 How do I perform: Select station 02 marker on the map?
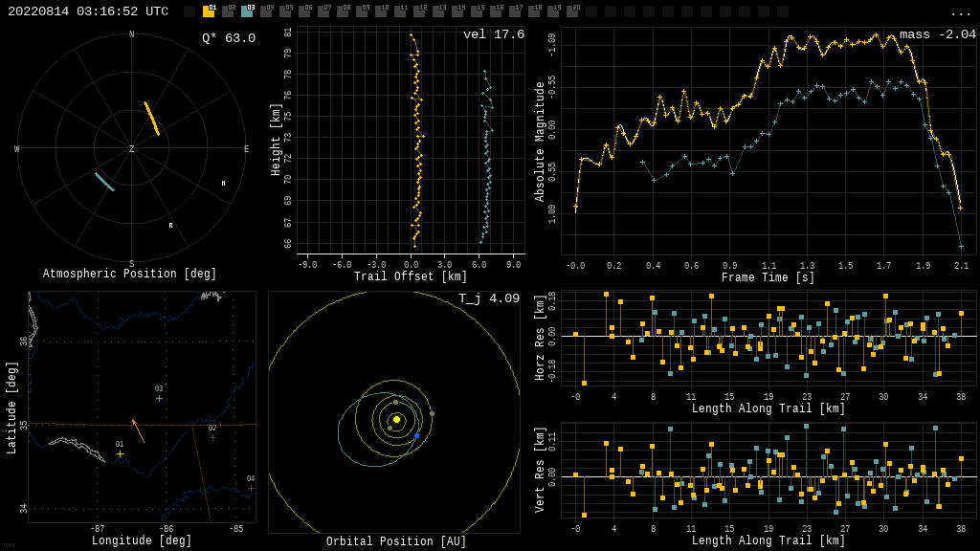[212, 437]
